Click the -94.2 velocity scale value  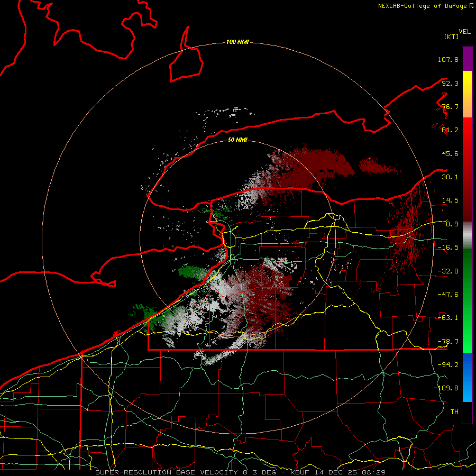[x=448, y=365]
